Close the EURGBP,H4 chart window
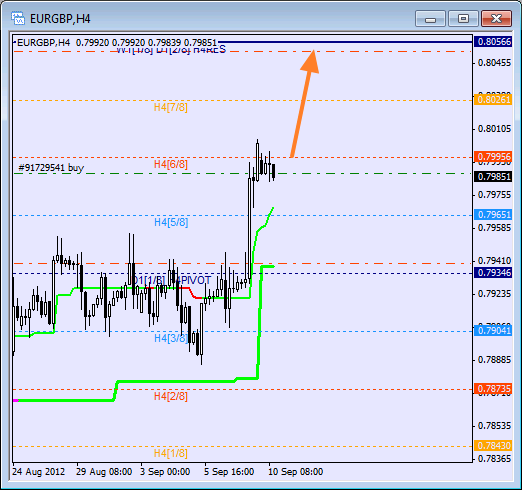This screenshot has width=522, height=490. pos(496,19)
